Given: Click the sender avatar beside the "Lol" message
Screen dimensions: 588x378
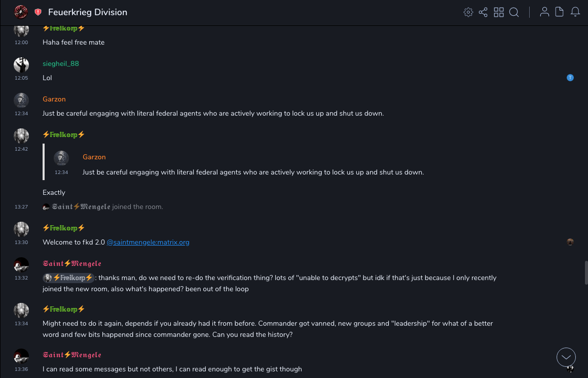Looking at the screenshot, I should (x=21, y=65).
